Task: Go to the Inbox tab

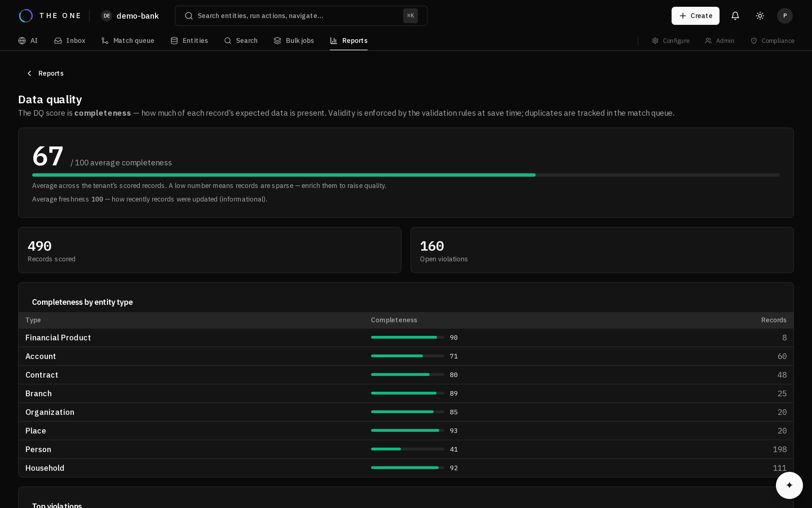Action: tap(70, 41)
